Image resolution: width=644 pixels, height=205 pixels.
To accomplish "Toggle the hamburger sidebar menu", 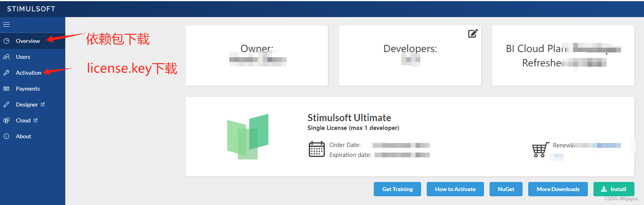I will (x=6, y=25).
